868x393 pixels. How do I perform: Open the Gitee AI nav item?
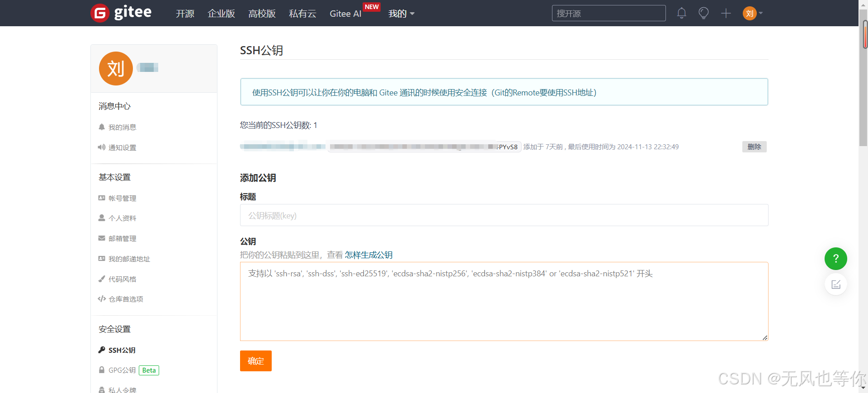point(345,14)
